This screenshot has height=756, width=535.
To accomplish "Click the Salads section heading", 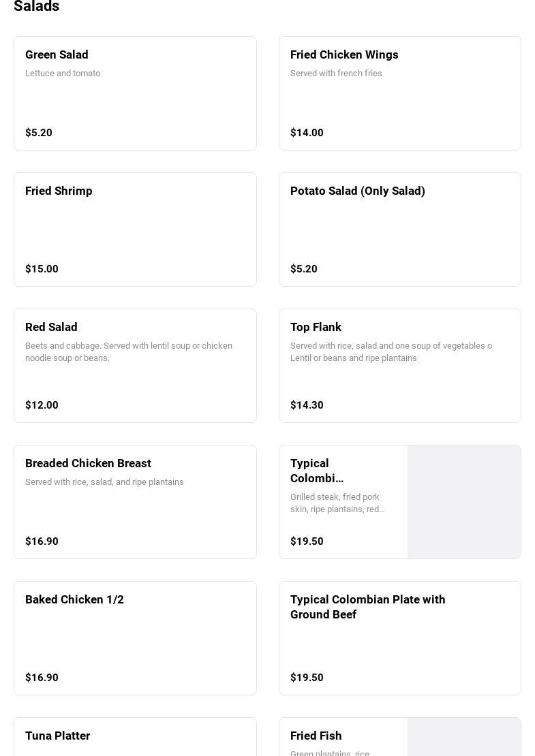I will coord(37,7).
